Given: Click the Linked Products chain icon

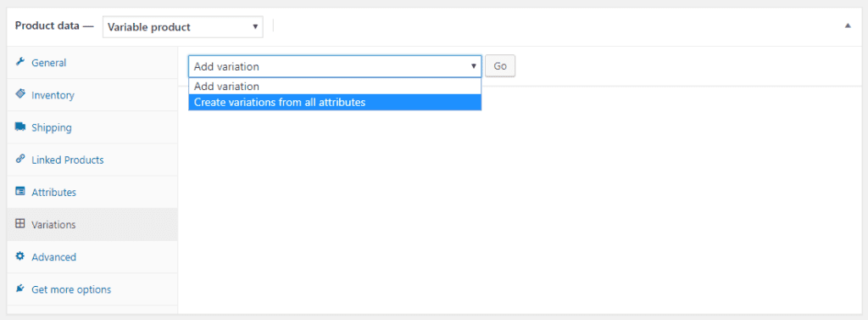Looking at the screenshot, I should [20, 160].
